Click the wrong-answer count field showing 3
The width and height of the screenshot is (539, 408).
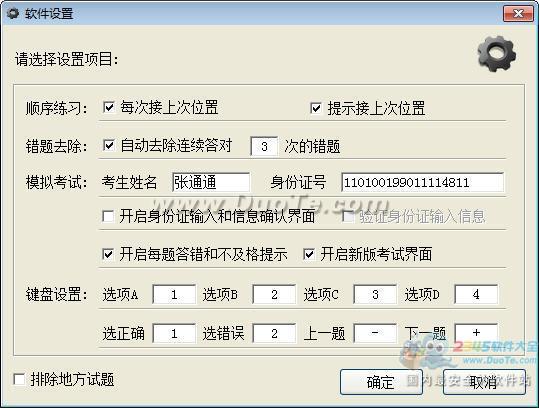[264, 146]
